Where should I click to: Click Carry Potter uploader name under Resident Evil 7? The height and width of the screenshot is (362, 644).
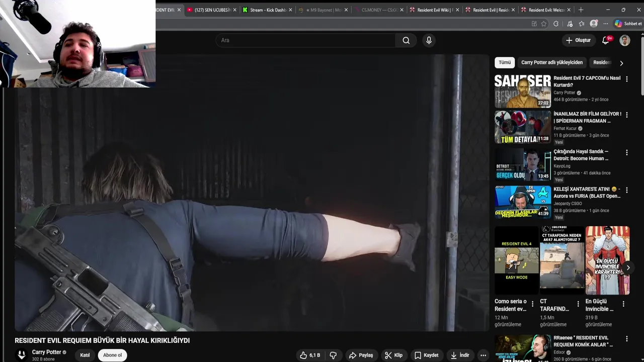(564, 93)
